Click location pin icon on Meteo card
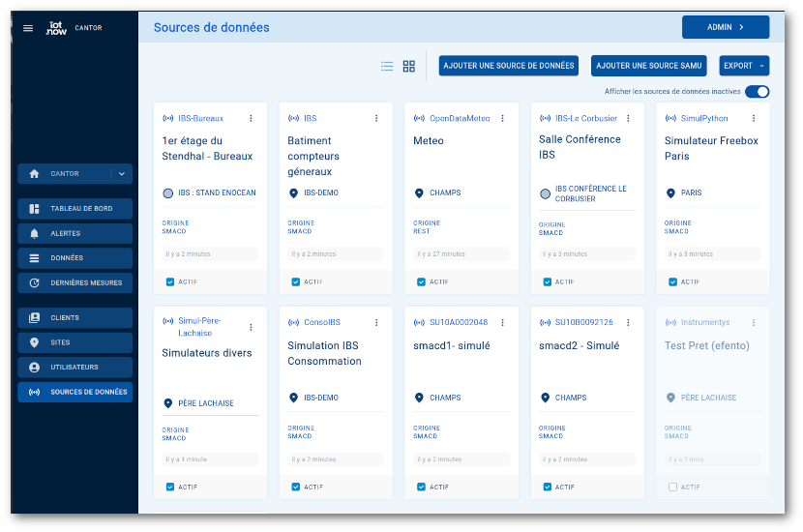The width and height of the screenshot is (803, 532). coord(419,192)
